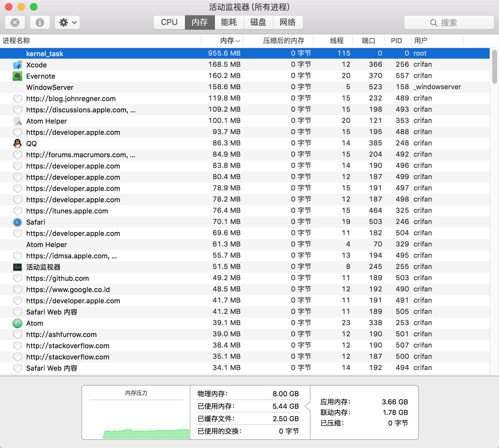Select the 内存 tab
499x448 pixels.
[200, 22]
